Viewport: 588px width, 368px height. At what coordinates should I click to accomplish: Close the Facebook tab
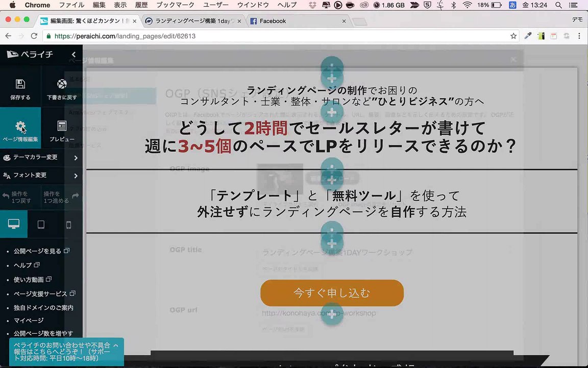pos(344,21)
